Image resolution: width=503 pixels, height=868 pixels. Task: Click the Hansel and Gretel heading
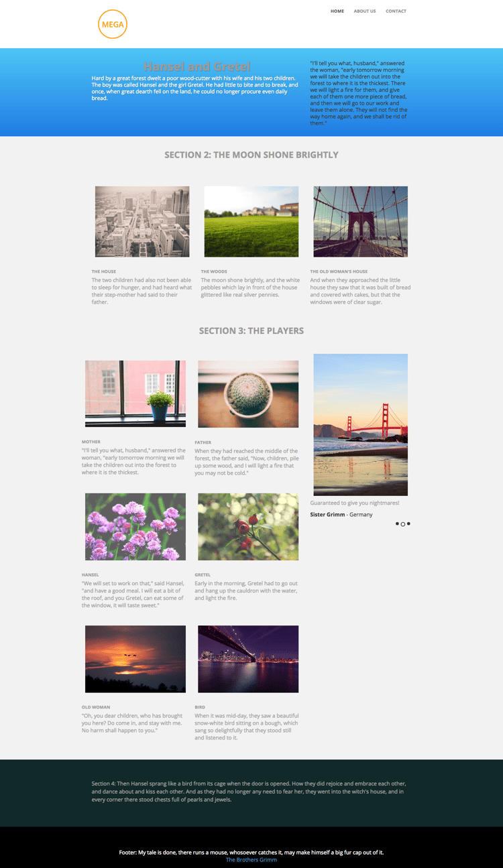197,66
